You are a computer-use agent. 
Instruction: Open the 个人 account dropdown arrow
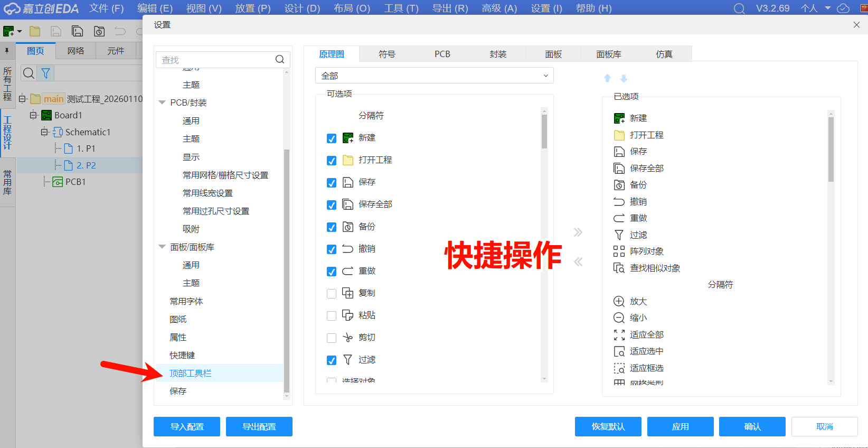(x=828, y=8)
